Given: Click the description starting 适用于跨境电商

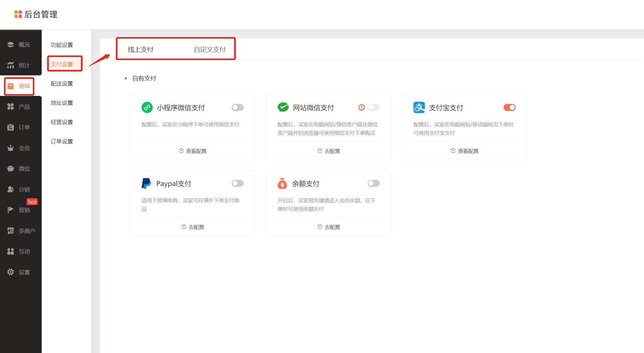Looking at the screenshot, I should pos(190,205).
